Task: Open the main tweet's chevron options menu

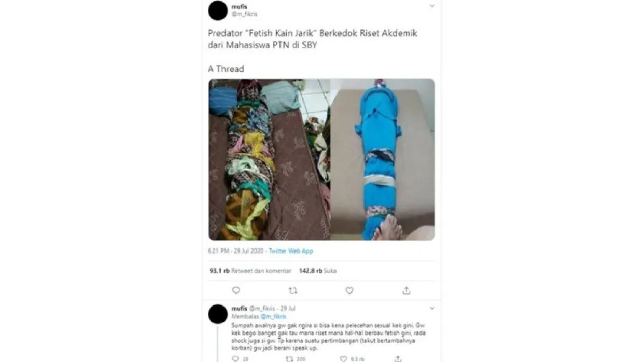Action: pos(432,6)
